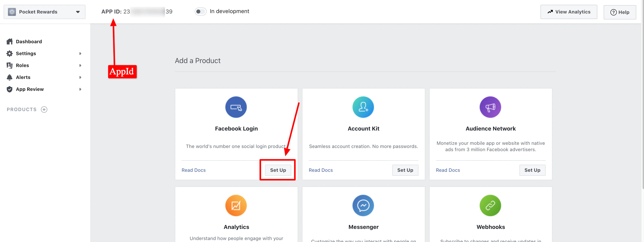Click the Add a Product heading
The width and height of the screenshot is (644, 242).
pyautogui.click(x=198, y=61)
